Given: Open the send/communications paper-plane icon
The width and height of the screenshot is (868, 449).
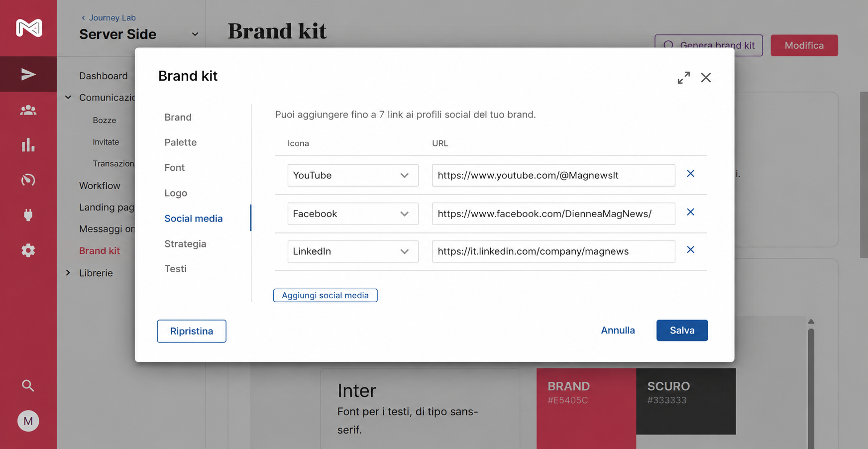Looking at the screenshot, I should 28,74.
